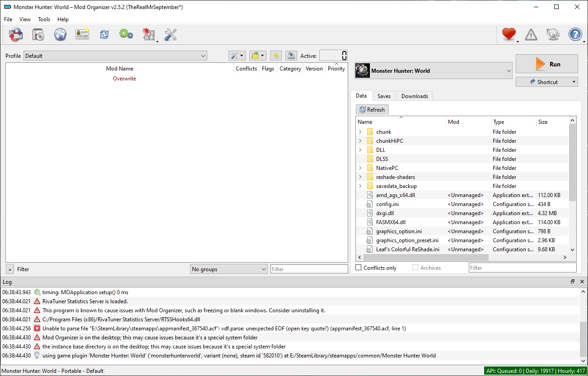Click the file icon beside dxgi.dll

[x=371, y=213]
